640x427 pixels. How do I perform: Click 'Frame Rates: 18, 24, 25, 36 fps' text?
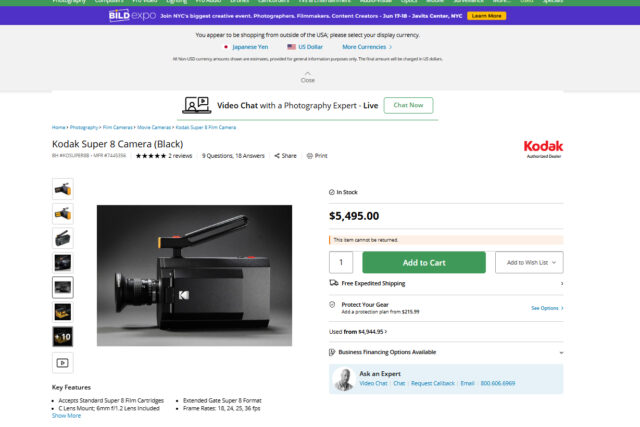click(x=222, y=408)
